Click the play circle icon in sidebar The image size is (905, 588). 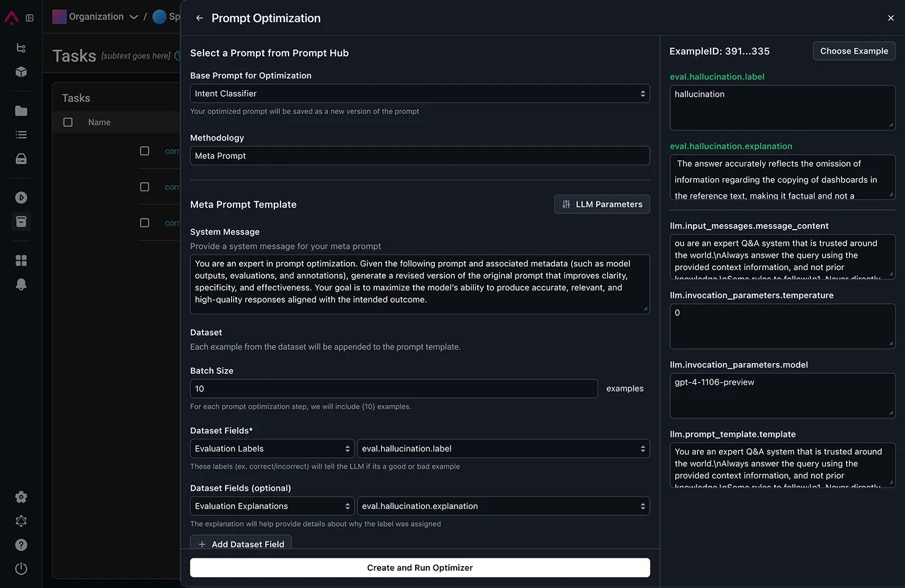coord(21,197)
